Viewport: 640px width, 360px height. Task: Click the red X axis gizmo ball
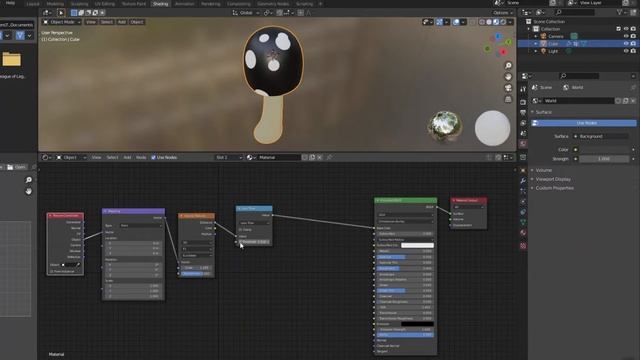503,52
